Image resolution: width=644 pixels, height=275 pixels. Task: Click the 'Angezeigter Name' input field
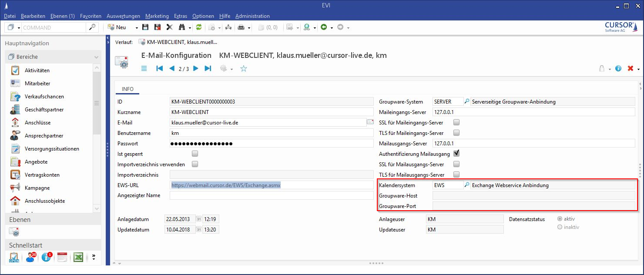click(x=272, y=196)
